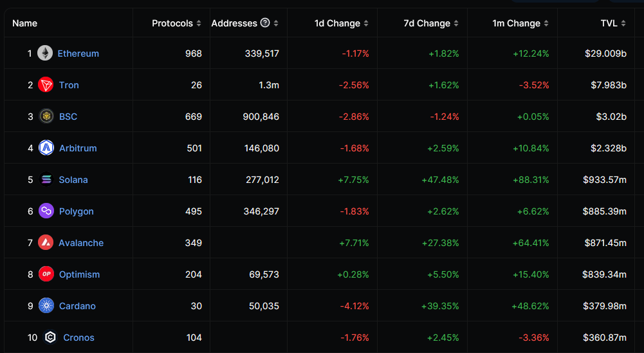Viewport: 644px width, 353px height.
Task: Click BSC's 900,846 addresses value
Action: [261, 117]
